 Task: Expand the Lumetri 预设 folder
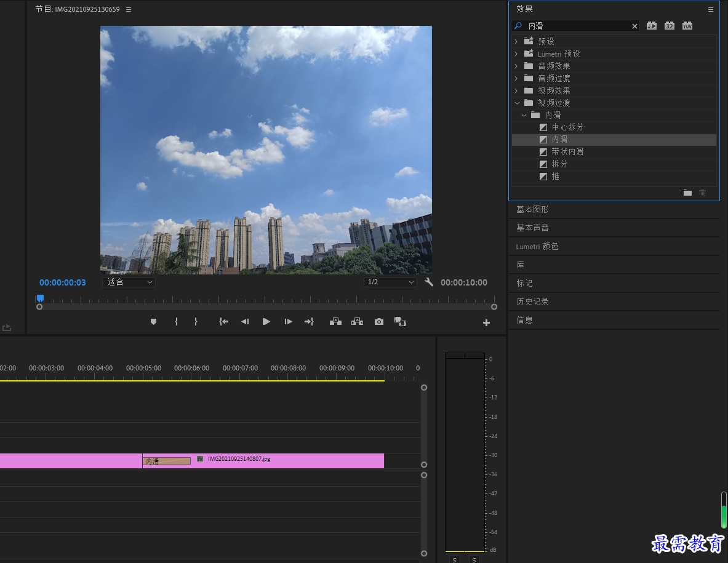click(x=516, y=54)
